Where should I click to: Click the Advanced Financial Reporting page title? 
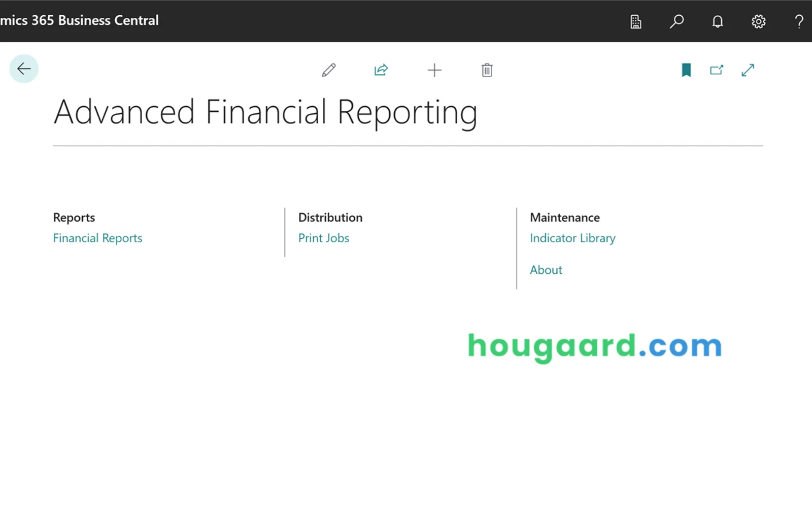coord(265,113)
